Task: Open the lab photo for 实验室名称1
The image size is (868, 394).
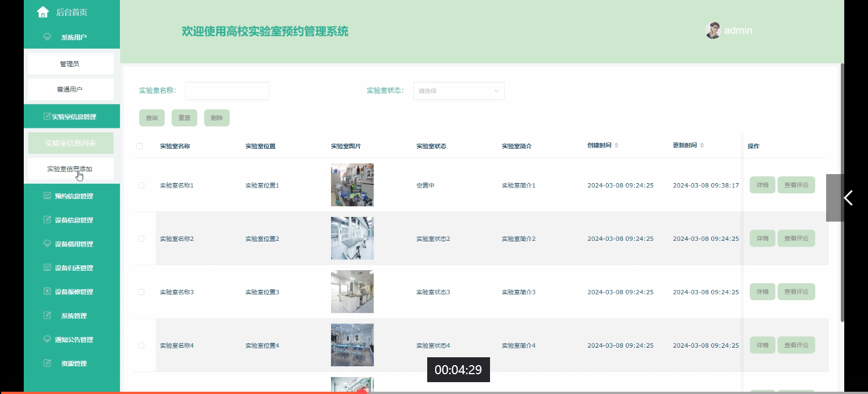Action: [352, 185]
